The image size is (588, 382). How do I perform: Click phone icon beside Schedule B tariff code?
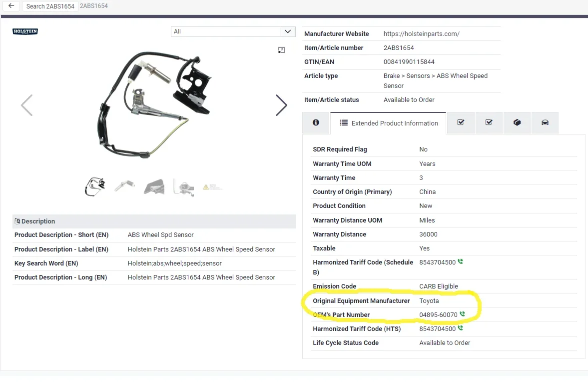pos(461,261)
